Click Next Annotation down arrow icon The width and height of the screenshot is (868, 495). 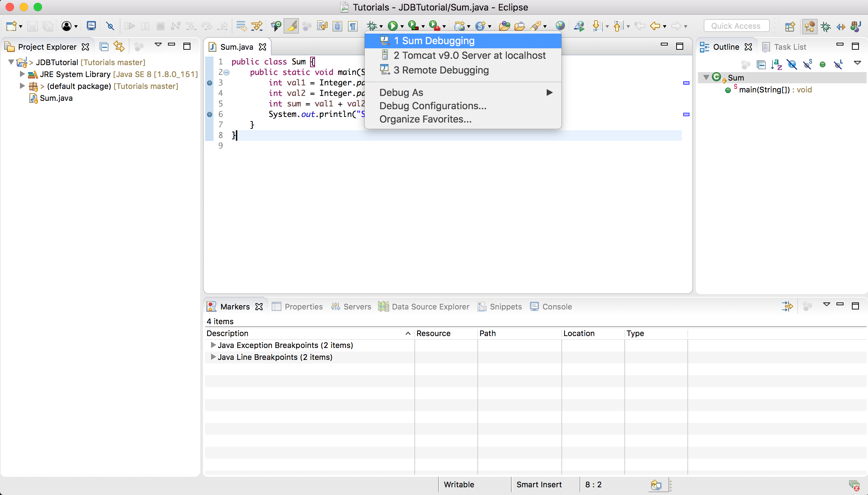click(597, 26)
